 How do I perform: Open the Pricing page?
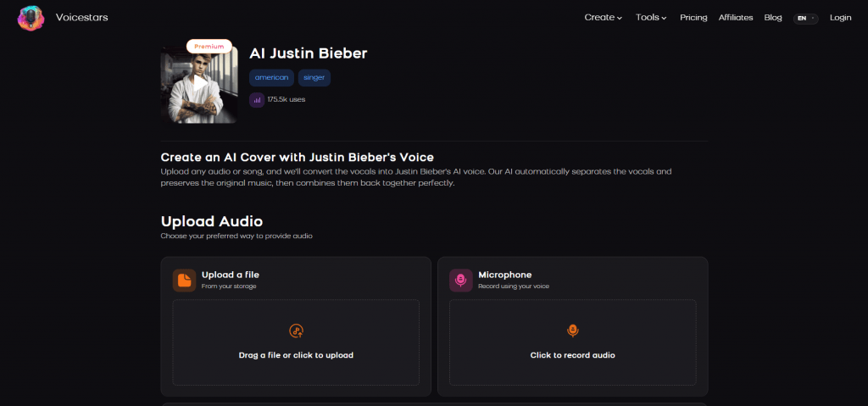[693, 18]
